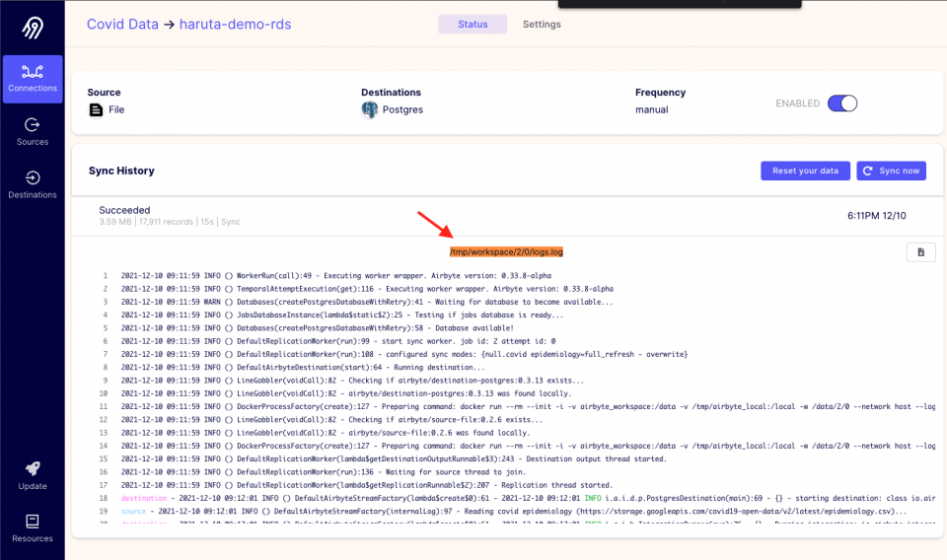Screen dimensions: 947x560
Task: Click log line 13 source-file found locally
Action: pyautogui.click(x=326, y=433)
